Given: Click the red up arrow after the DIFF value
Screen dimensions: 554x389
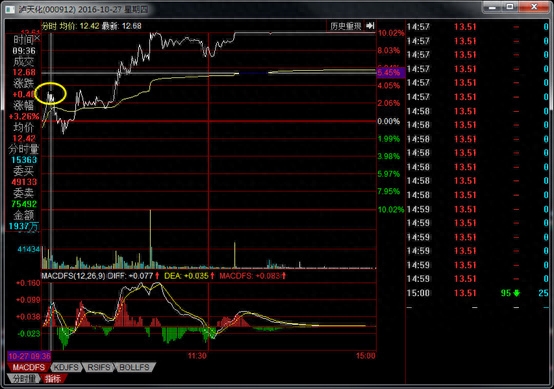Looking at the screenshot, I should tap(157, 276).
